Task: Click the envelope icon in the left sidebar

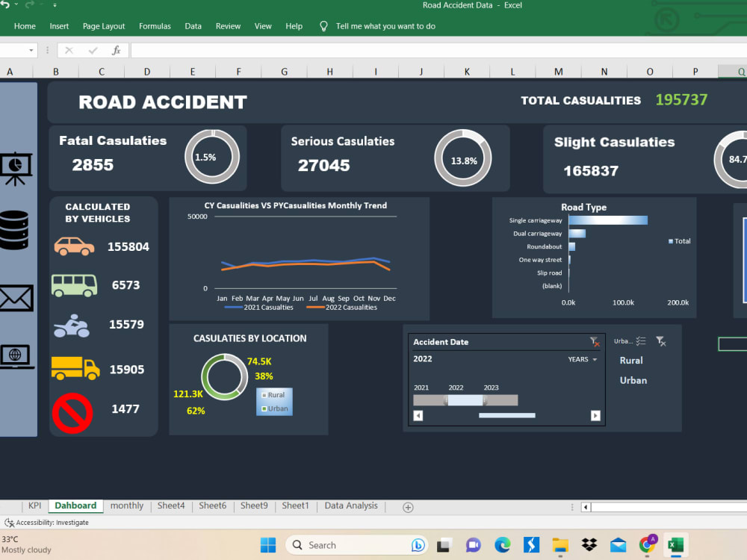Action: 16,298
